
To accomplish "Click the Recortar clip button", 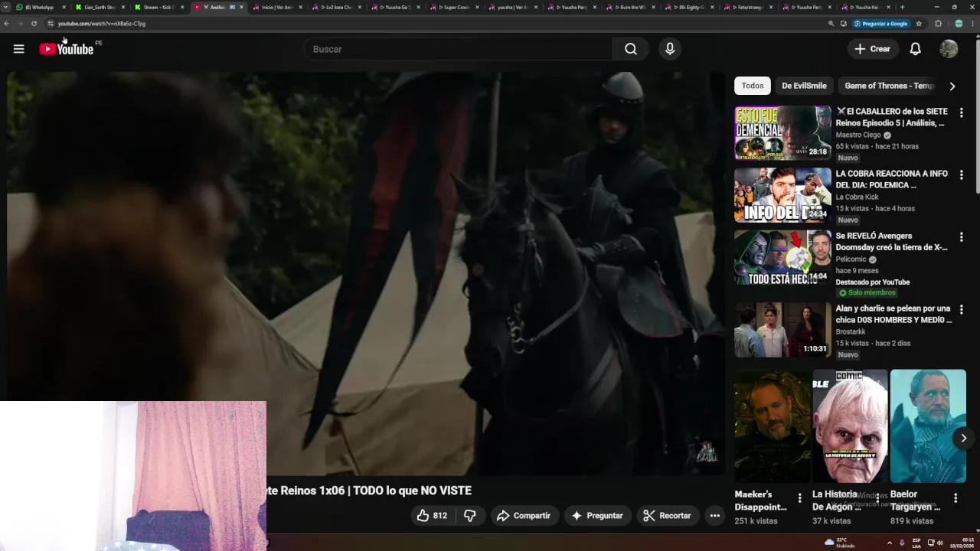I will point(667,516).
